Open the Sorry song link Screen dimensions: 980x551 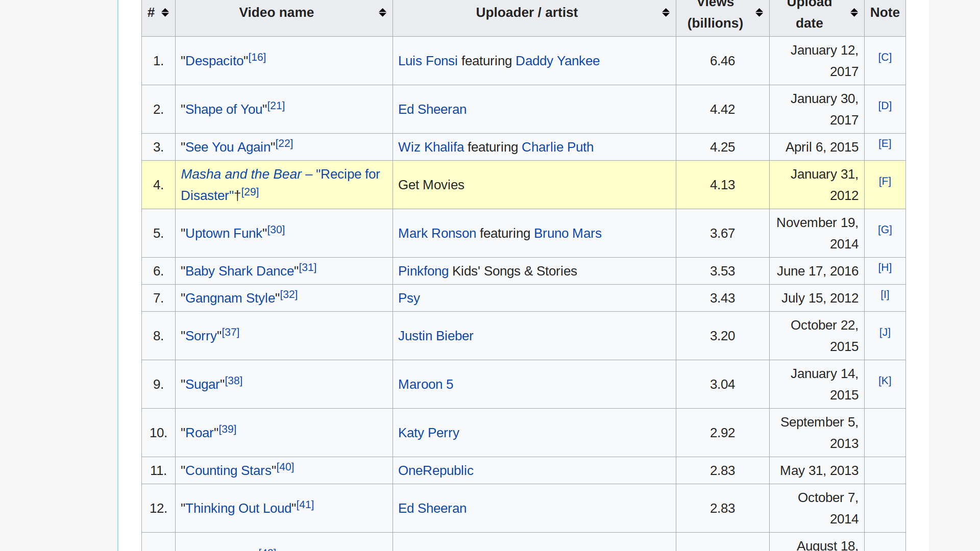(201, 336)
